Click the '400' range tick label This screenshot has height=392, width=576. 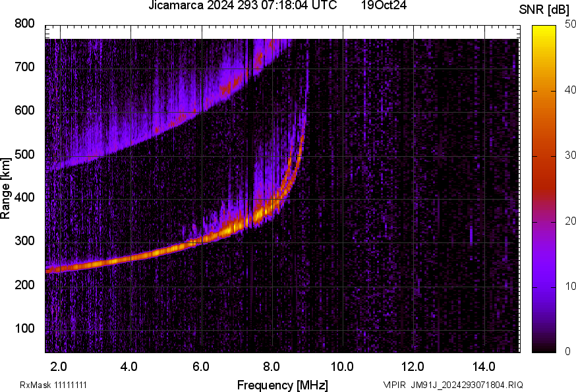click(x=24, y=197)
